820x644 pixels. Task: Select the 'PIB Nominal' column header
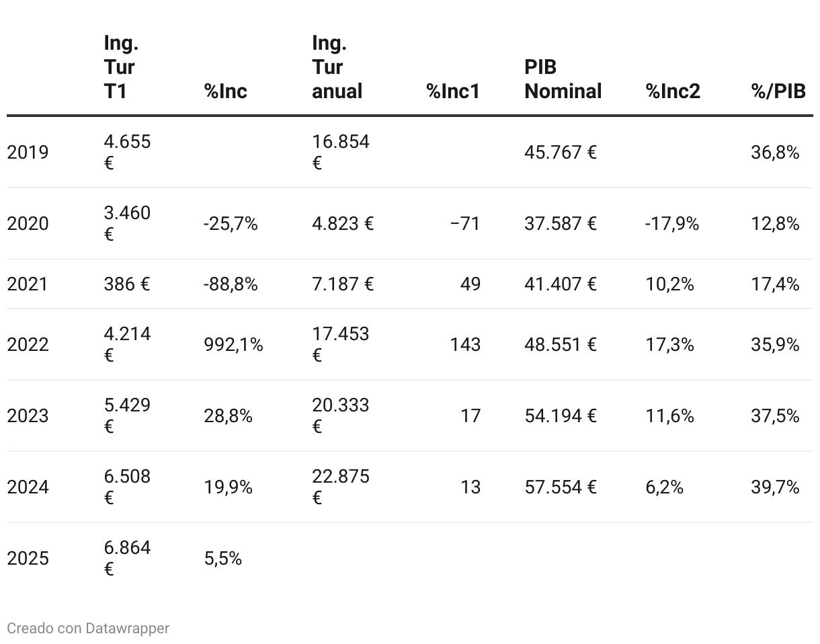[563, 79]
